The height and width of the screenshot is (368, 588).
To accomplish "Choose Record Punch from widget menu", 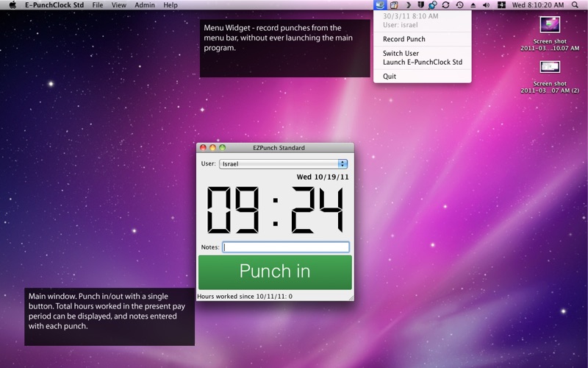I will point(422,39).
